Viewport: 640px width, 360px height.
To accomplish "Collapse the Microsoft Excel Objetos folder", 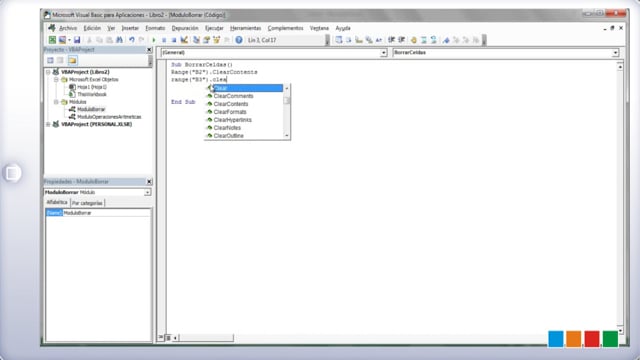I will click(56, 80).
